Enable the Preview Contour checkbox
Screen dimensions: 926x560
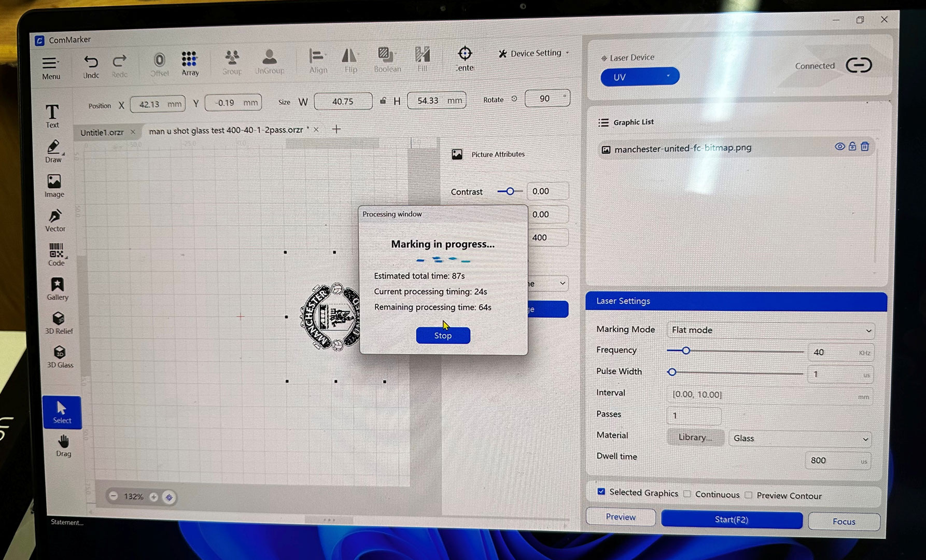[x=748, y=495]
